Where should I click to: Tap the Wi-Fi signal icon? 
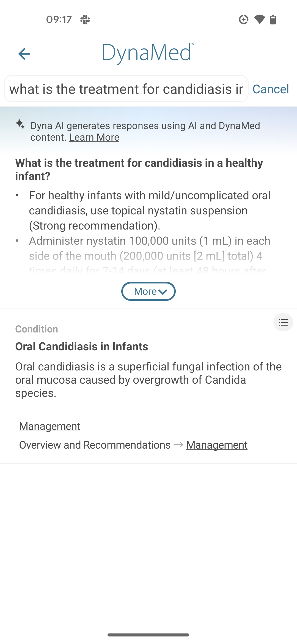259,20
